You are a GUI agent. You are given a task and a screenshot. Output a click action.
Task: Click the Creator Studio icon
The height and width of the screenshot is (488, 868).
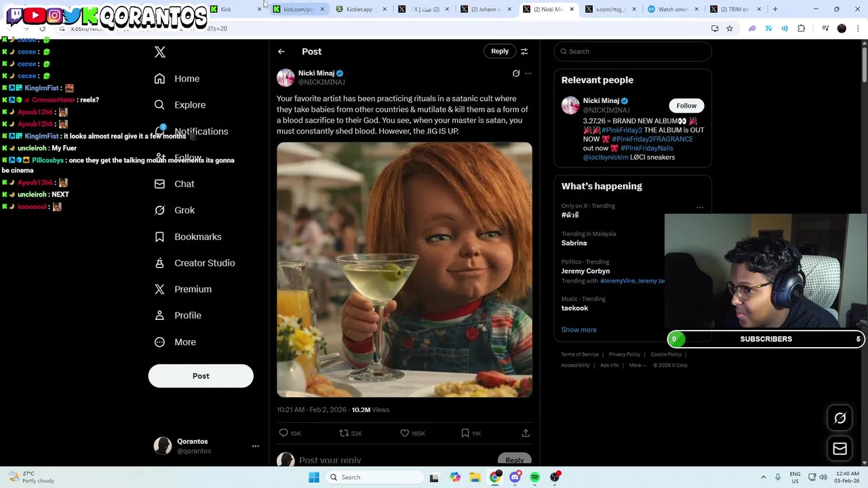[x=159, y=263]
